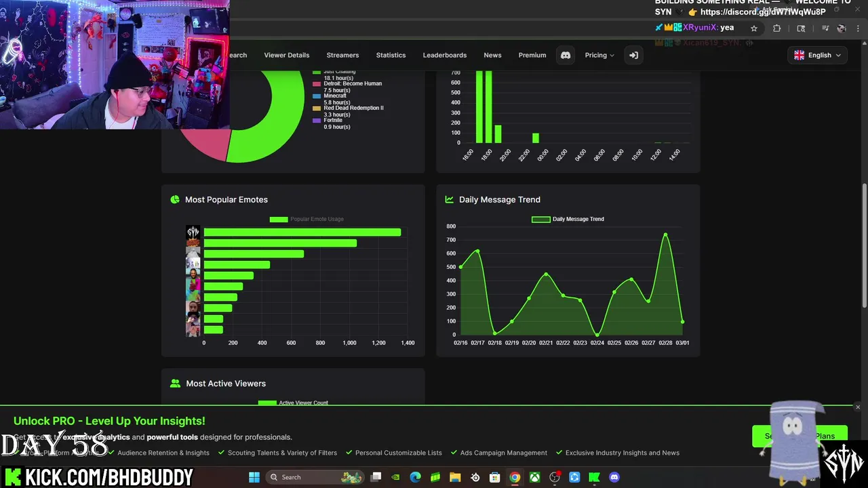The height and width of the screenshot is (488, 868).
Task: Open the Chrome profile avatar
Action: click(x=842, y=28)
